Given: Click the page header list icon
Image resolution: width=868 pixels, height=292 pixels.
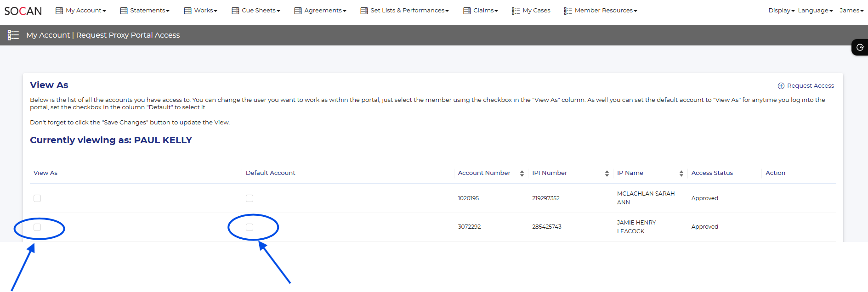Looking at the screenshot, I should tap(13, 35).
